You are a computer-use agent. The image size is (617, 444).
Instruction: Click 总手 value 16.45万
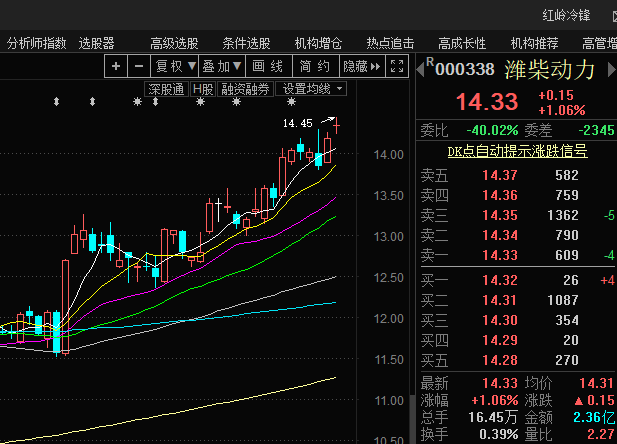493,417
